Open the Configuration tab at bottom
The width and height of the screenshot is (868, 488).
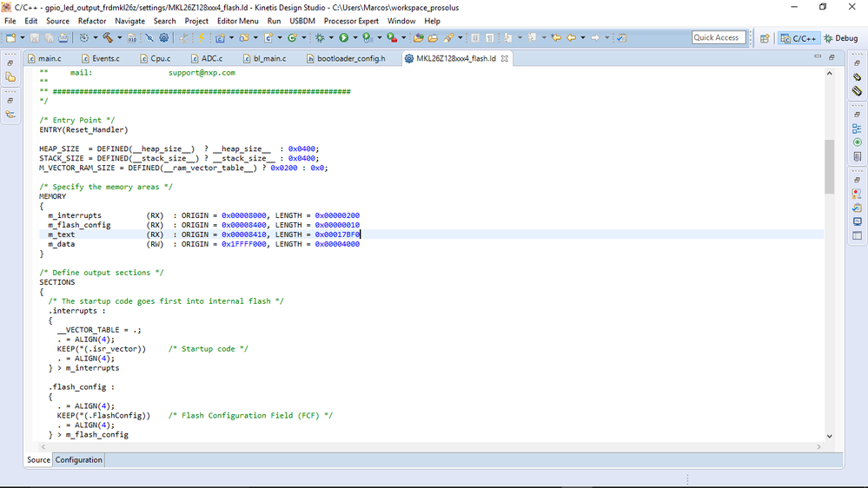(x=78, y=460)
